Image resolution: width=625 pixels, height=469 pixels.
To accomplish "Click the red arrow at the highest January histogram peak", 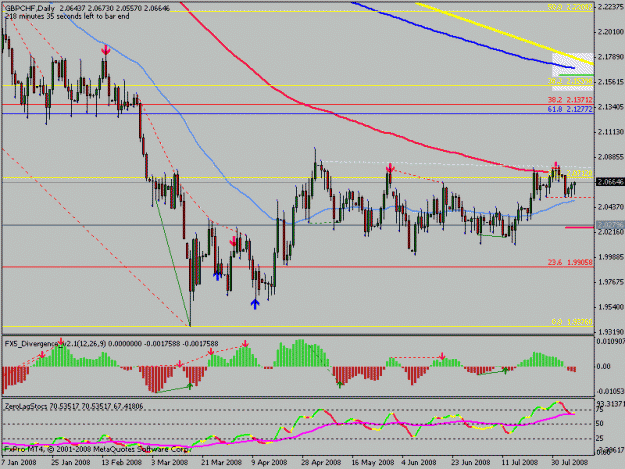I will coord(61,342).
